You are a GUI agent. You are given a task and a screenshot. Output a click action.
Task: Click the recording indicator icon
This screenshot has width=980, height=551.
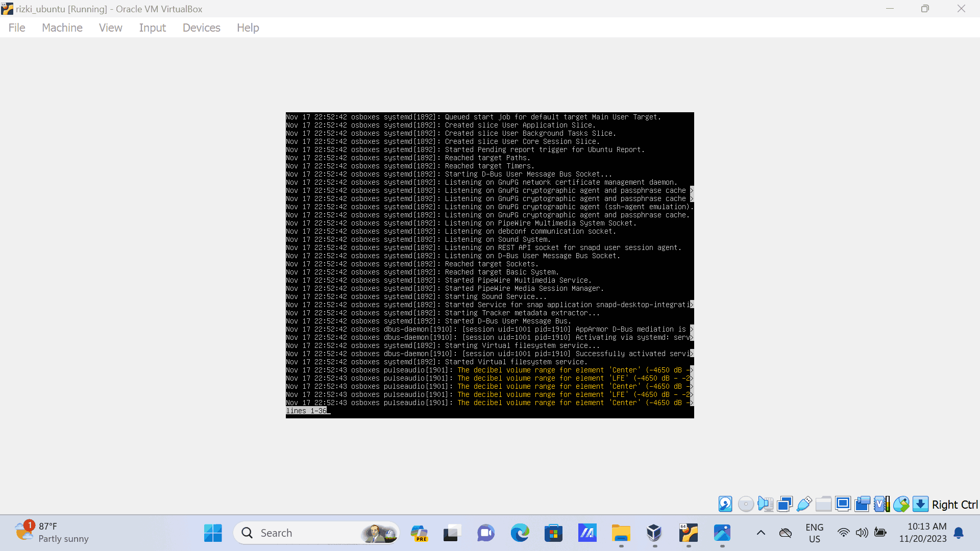[x=862, y=504]
